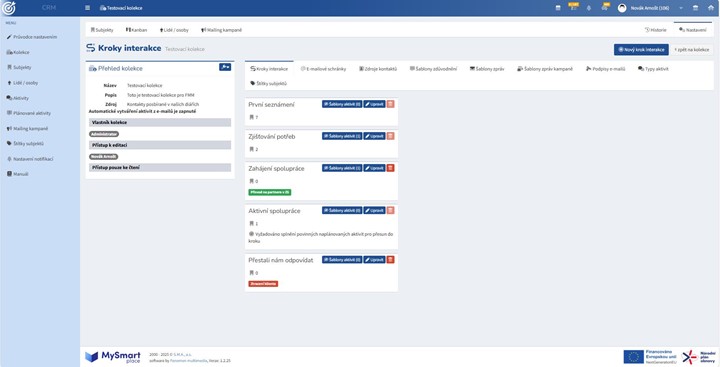Edit the První seznámení step

374,104
